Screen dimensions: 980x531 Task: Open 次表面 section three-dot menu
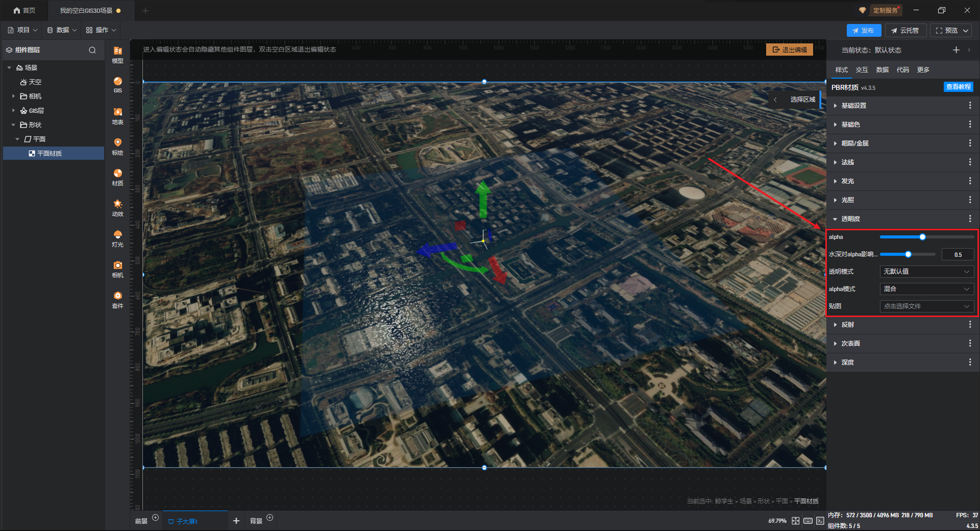(970, 343)
